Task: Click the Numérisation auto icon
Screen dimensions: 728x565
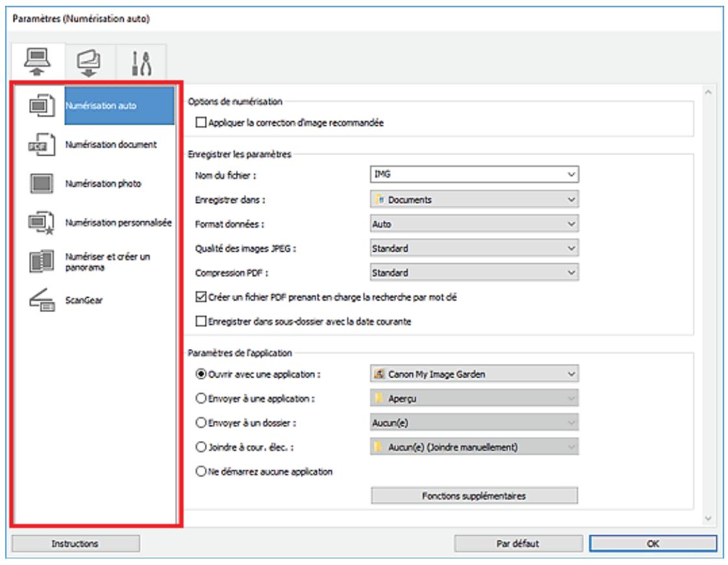Action: pos(41,106)
